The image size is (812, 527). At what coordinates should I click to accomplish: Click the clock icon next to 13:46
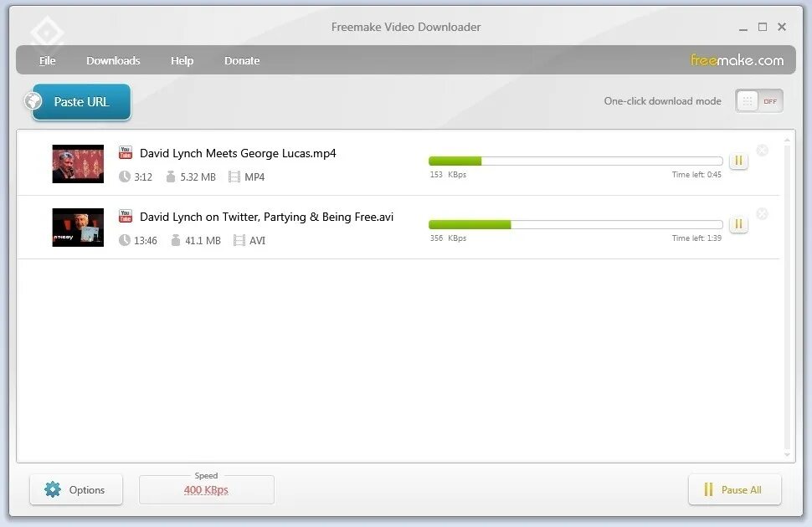pos(124,240)
